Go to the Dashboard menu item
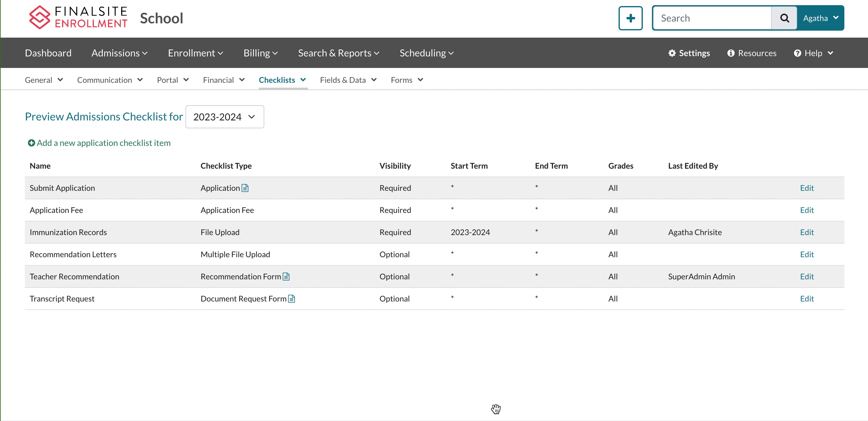The width and height of the screenshot is (868, 421). click(x=48, y=53)
